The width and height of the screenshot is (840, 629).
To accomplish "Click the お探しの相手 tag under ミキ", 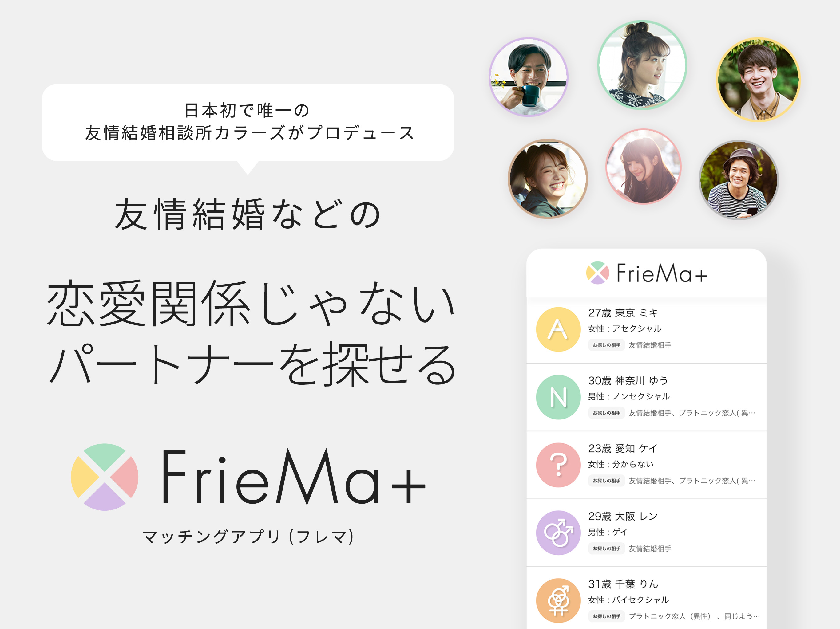I will tap(606, 345).
